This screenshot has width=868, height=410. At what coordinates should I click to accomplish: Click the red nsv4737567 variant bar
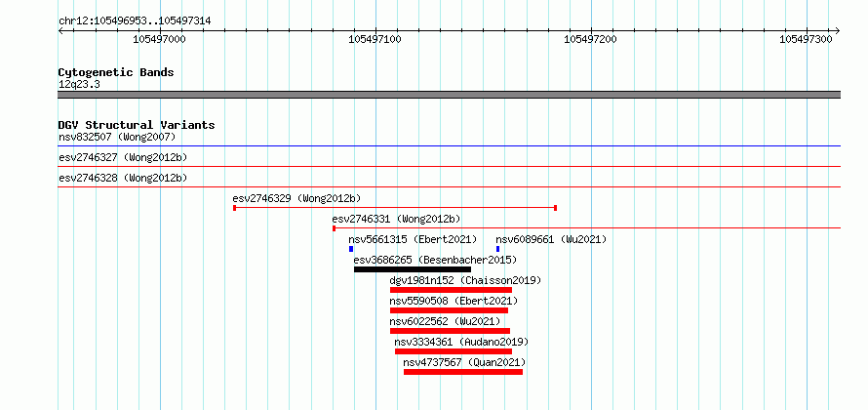[x=463, y=372]
